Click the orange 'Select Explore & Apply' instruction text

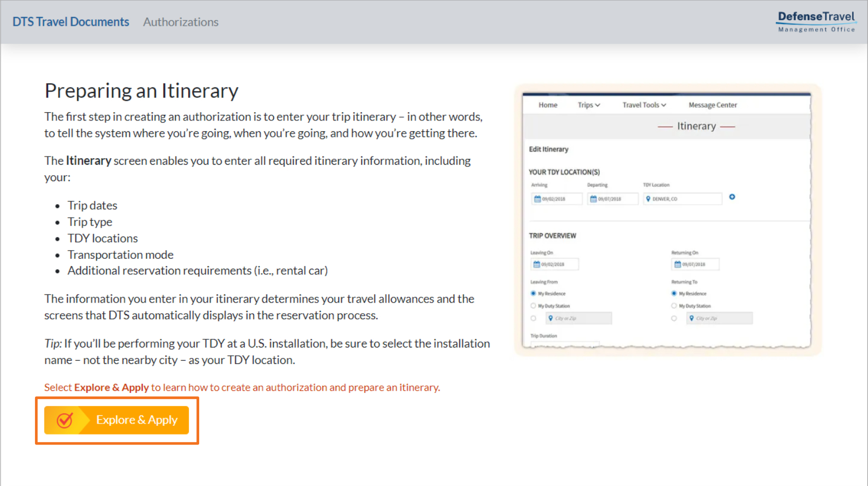[242, 387]
